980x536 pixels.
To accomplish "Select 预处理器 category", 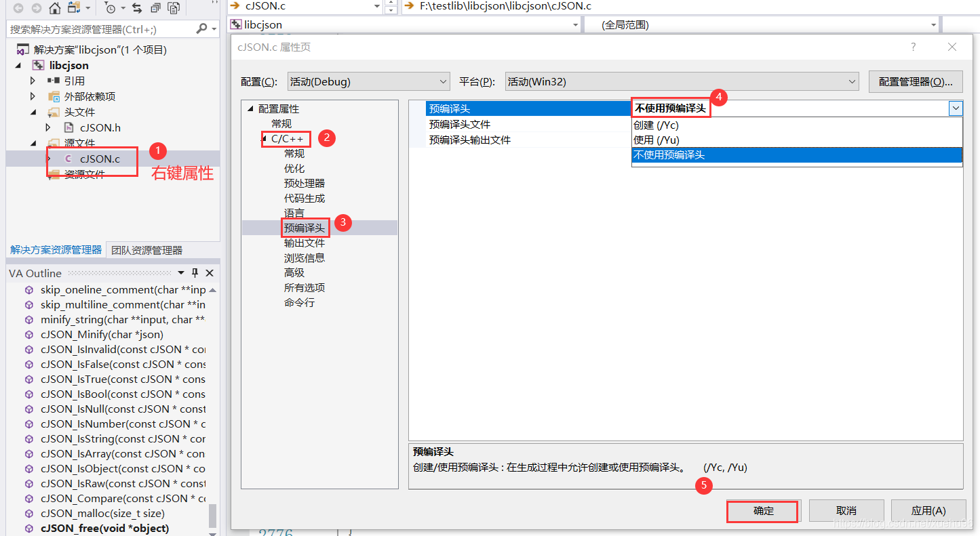I will (x=305, y=184).
